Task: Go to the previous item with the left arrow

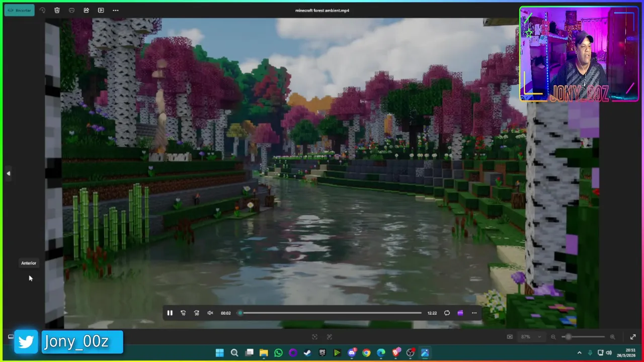Action: (8, 173)
